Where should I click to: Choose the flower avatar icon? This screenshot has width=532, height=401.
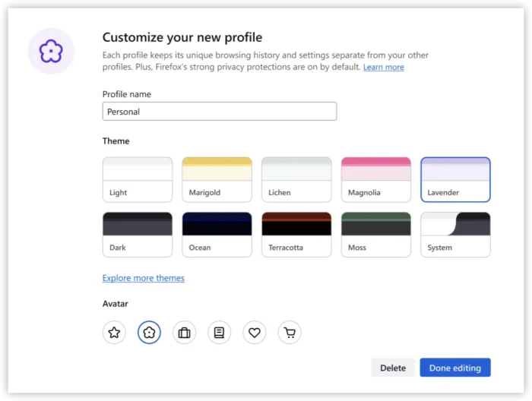point(149,332)
